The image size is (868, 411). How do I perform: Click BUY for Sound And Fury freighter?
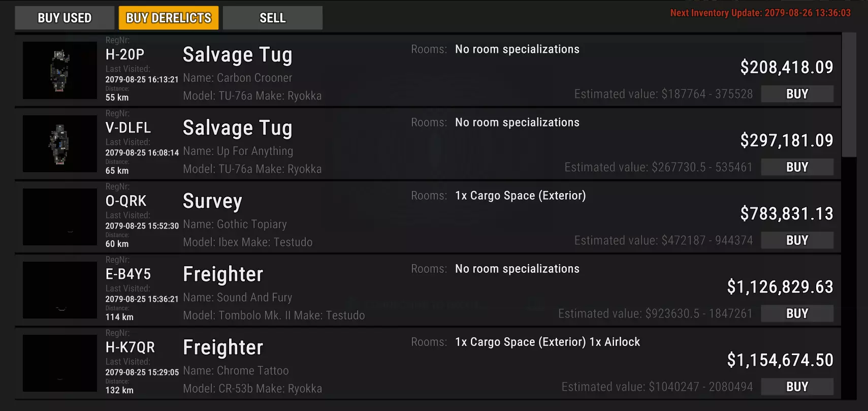[x=797, y=313]
